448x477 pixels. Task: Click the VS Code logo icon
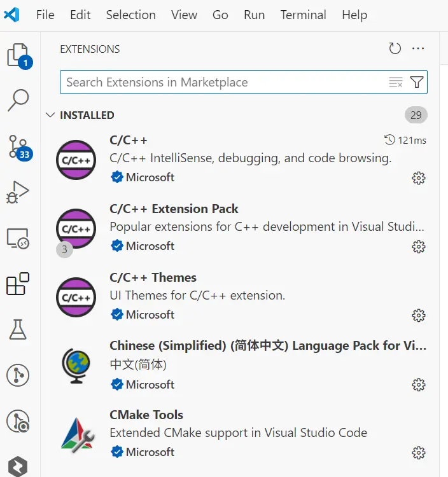(11, 15)
